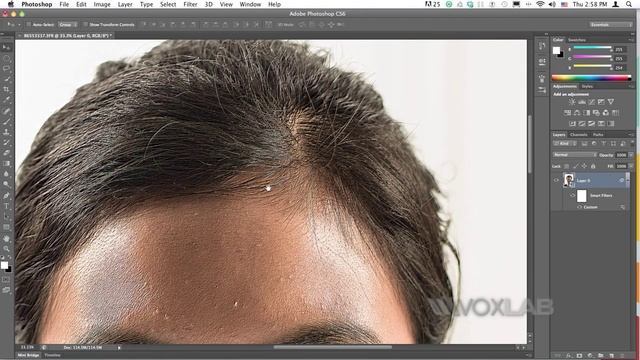640x360 pixels.
Task: Select the Lasso tool
Action: 6,69
